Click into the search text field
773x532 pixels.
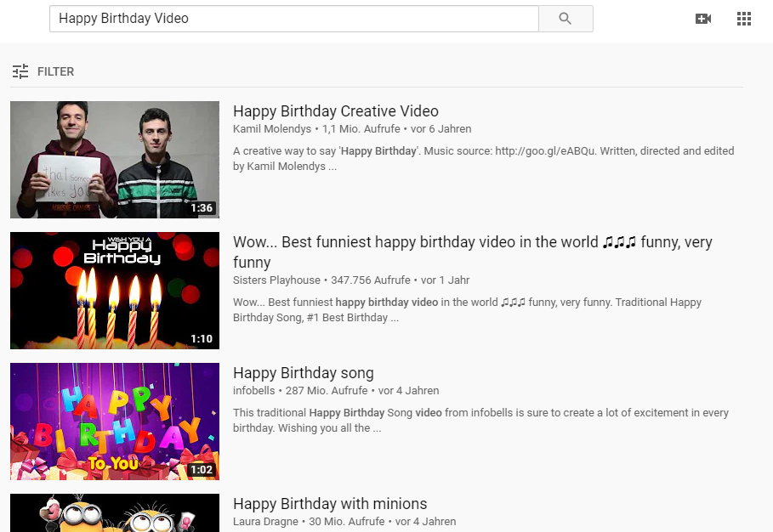click(293, 19)
